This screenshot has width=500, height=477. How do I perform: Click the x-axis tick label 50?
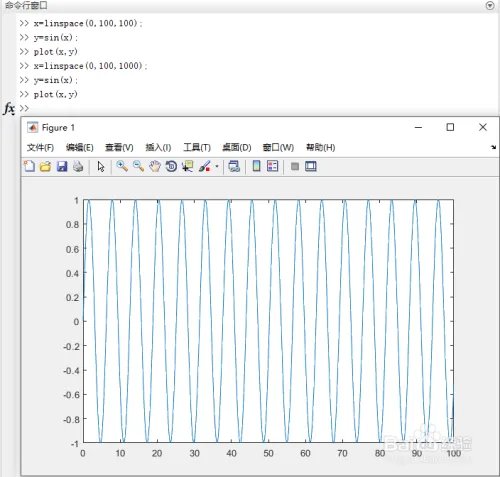click(x=268, y=453)
